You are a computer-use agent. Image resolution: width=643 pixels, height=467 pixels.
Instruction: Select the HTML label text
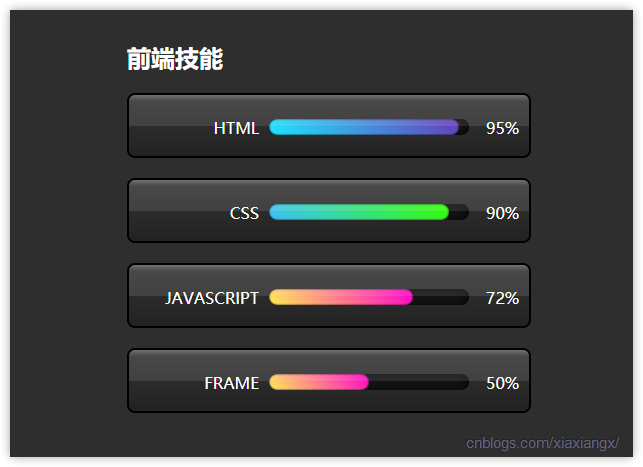coord(236,128)
